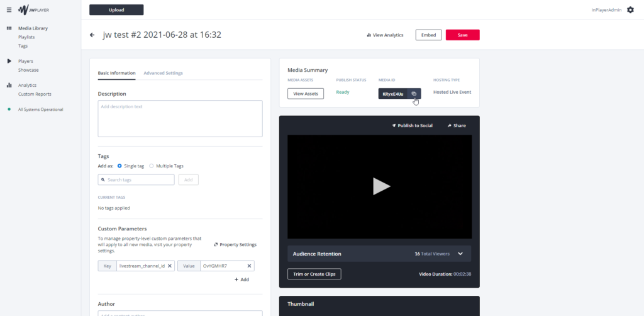This screenshot has height=316, width=644.
Task: Click the View Assets button
Action: (x=306, y=94)
